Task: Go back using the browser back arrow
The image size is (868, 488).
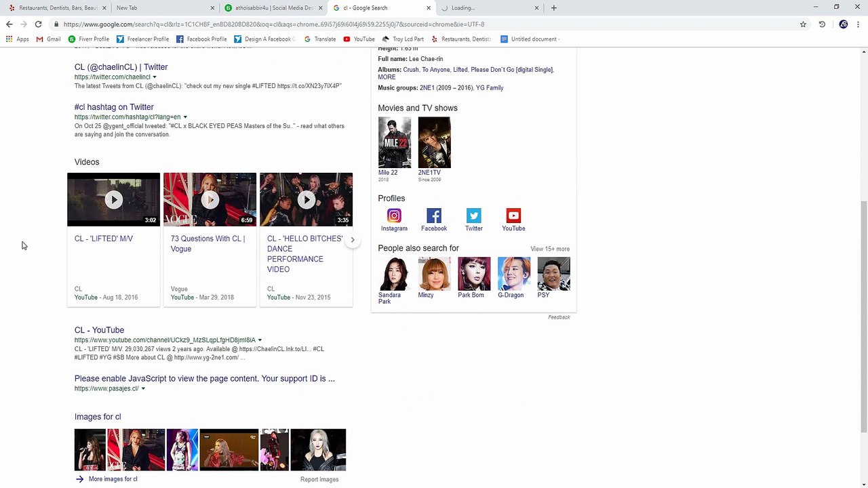Action: (x=9, y=24)
